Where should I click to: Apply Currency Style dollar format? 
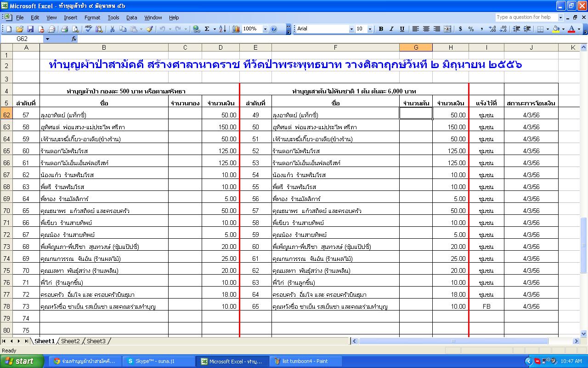coord(460,29)
